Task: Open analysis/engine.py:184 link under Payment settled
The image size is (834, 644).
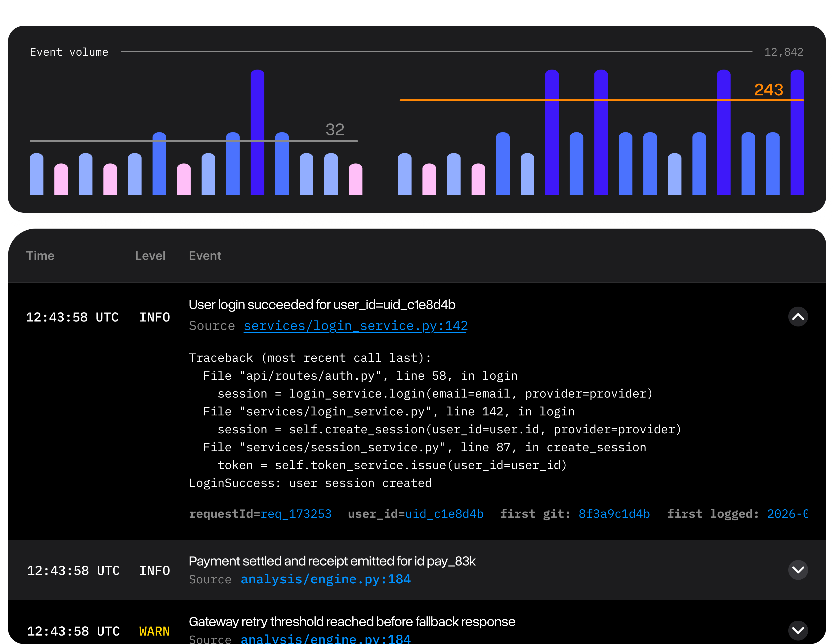Action: pos(326,579)
